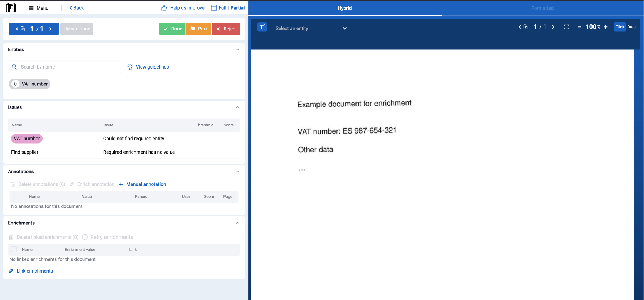The height and width of the screenshot is (300, 644).
Task: Collapse the Annotations section
Action: pos(237,172)
